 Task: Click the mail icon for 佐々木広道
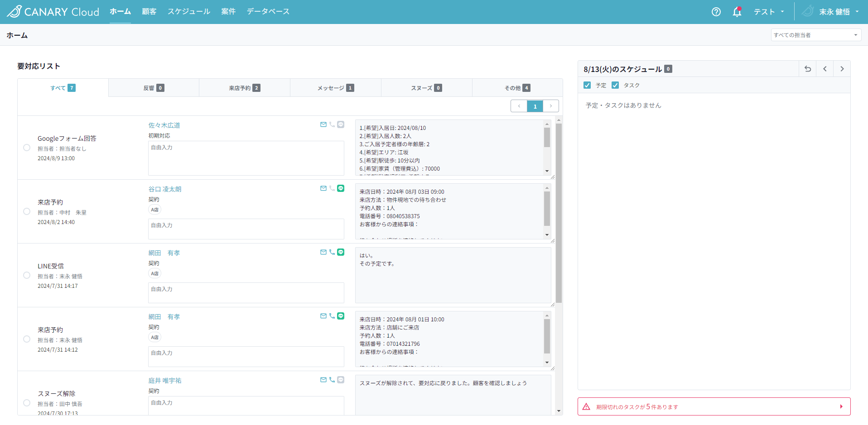click(323, 124)
